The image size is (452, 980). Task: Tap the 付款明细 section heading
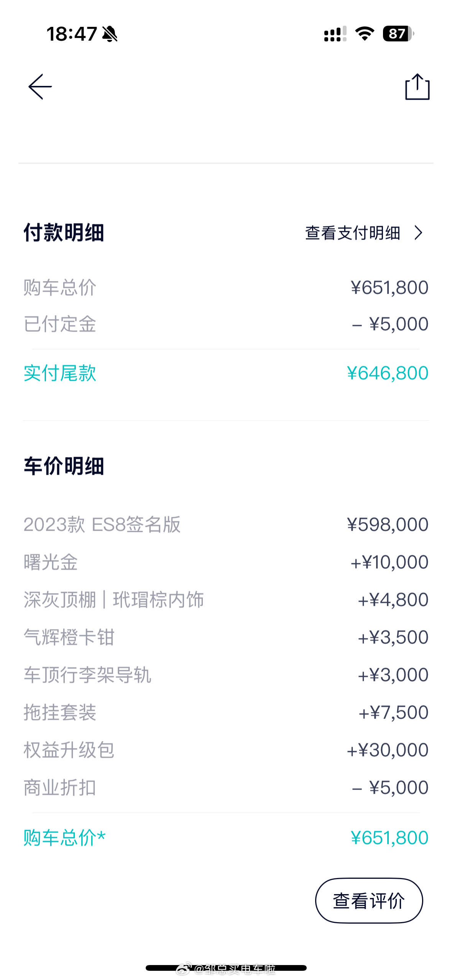point(64,233)
